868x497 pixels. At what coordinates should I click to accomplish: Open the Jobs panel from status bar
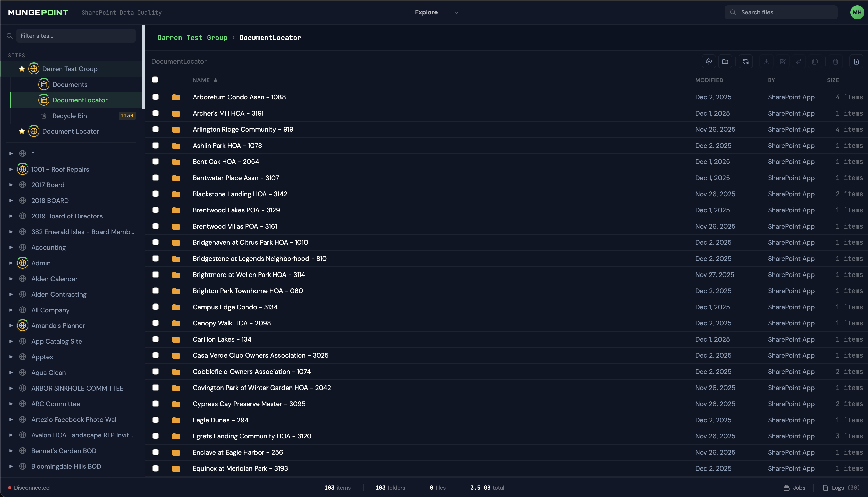coord(794,488)
